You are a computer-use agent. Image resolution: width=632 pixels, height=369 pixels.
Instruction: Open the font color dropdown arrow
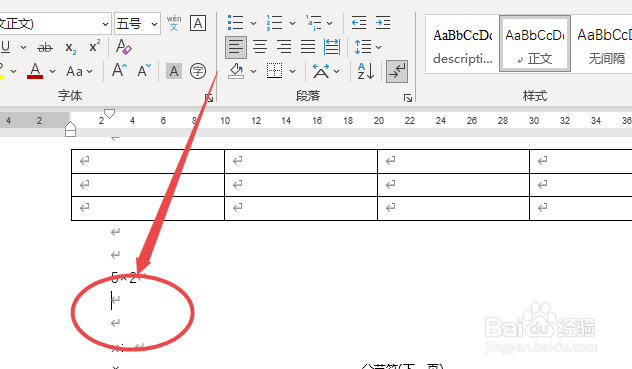(52, 71)
